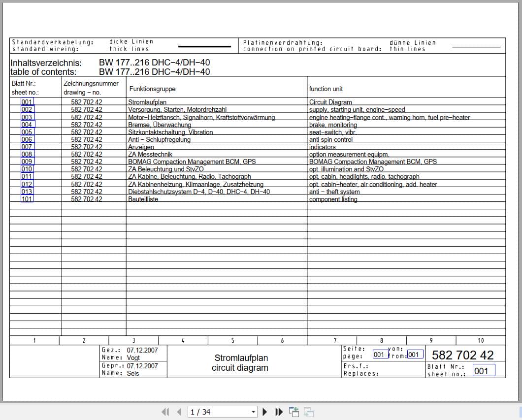Select the name 'Vogt' in title block

(133, 358)
